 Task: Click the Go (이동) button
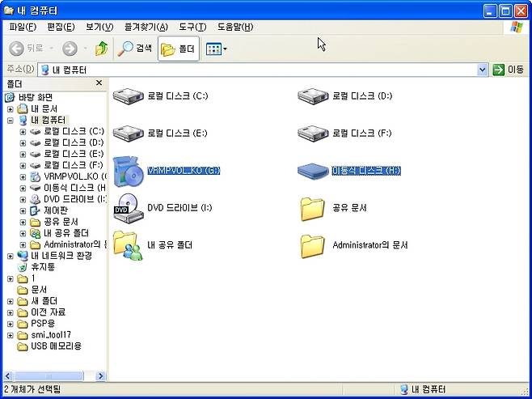(509, 70)
